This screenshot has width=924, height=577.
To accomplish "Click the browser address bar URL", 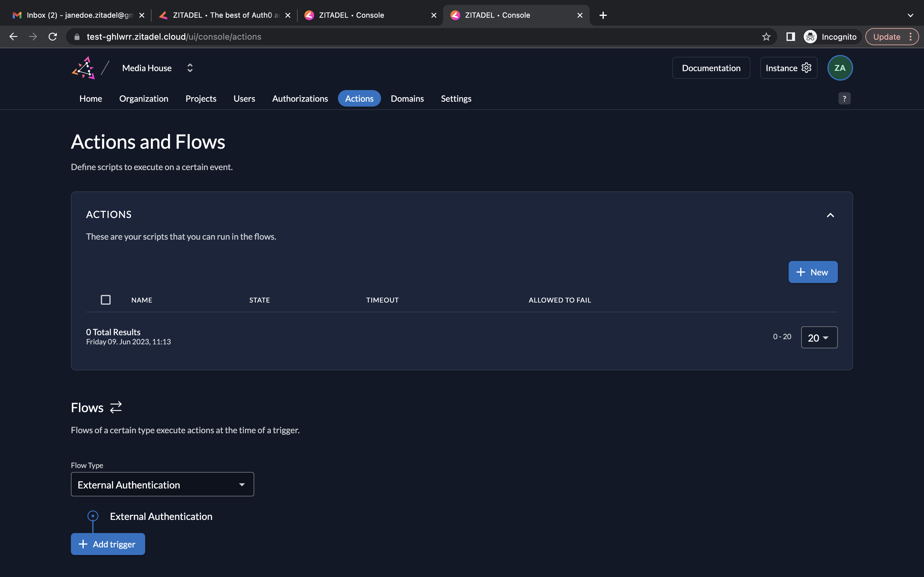I will coord(174,37).
